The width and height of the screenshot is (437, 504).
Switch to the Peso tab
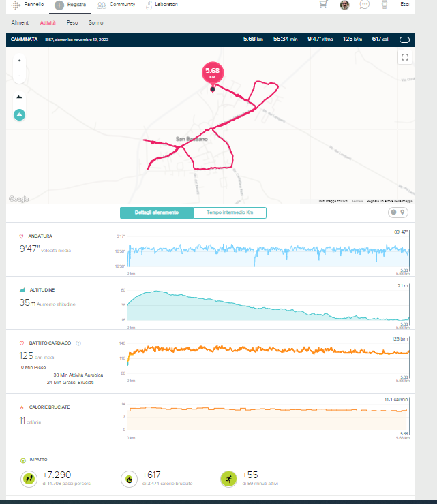coord(72,23)
